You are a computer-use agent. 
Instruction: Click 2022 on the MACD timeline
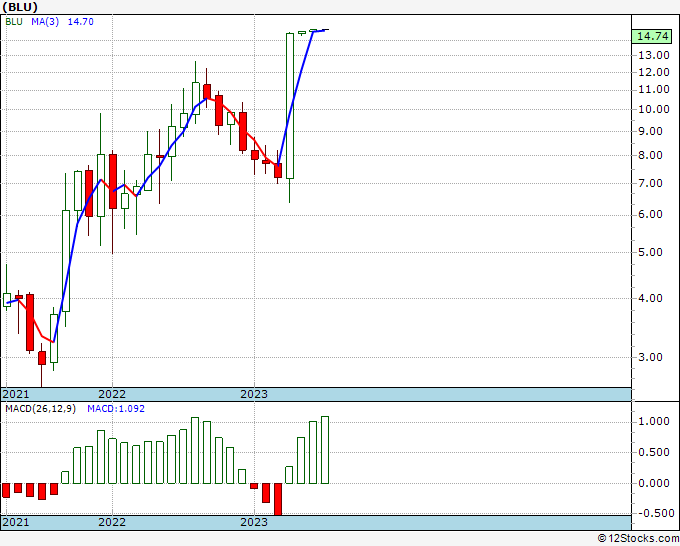click(112, 522)
